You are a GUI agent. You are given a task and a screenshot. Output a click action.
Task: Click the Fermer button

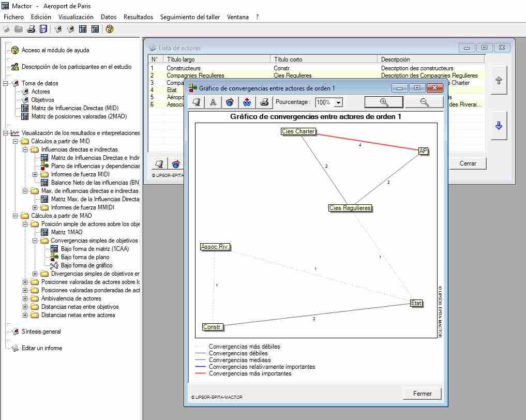click(x=423, y=394)
